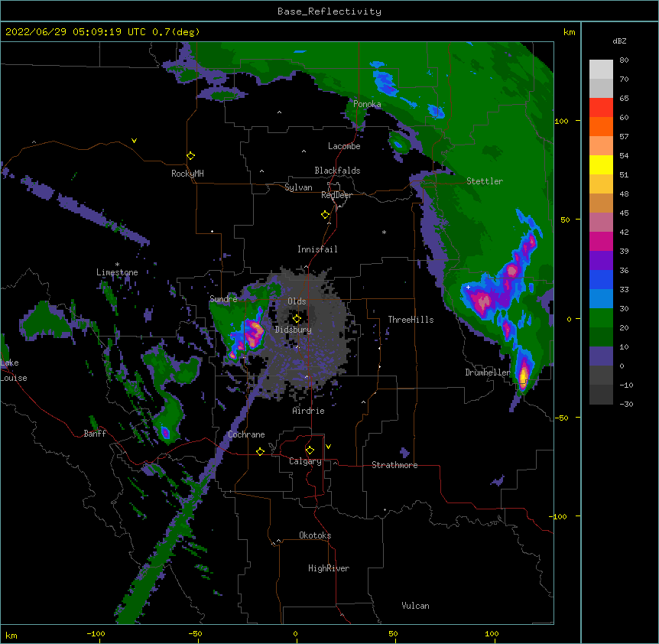Click the yellow v marker northwest of RockyMH
The image size is (659, 644).
pyautogui.click(x=134, y=141)
